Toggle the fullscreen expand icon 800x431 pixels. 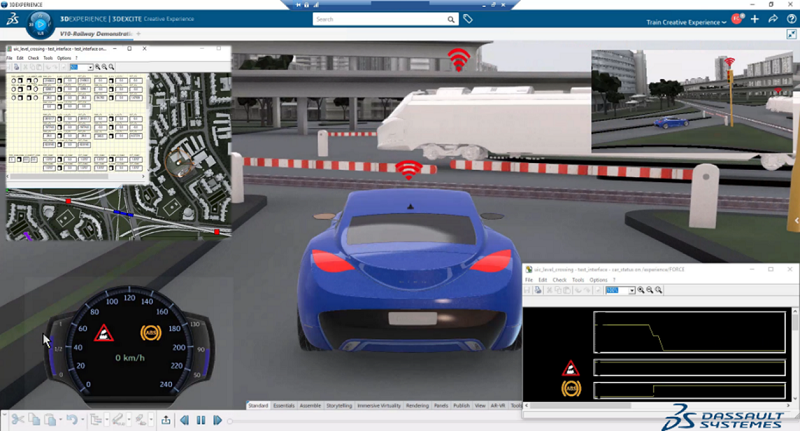(x=791, y=34)
